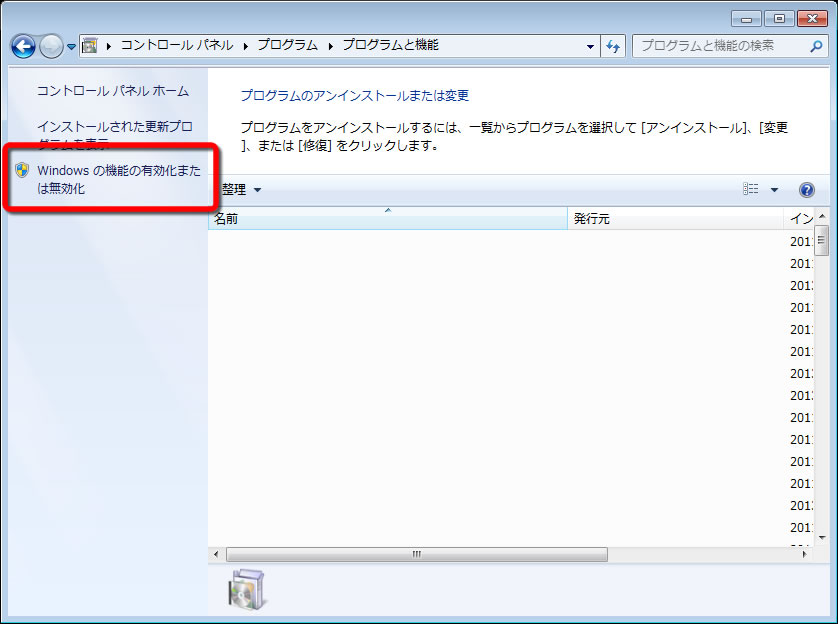This screenshot has height=624, width=838.
Task: Click プログラムと機能 breadcrumb segment
Action: click(x=391, y=45)
